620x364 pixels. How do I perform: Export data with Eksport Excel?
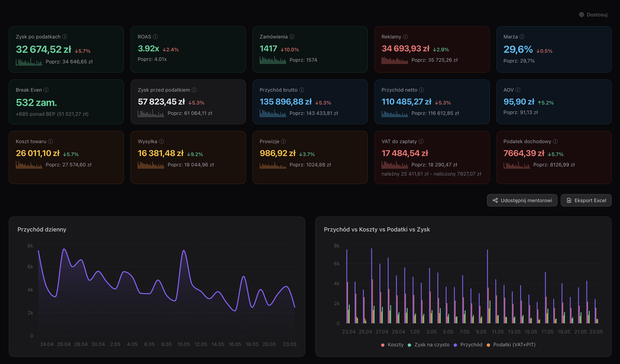[x=586, y=200]
